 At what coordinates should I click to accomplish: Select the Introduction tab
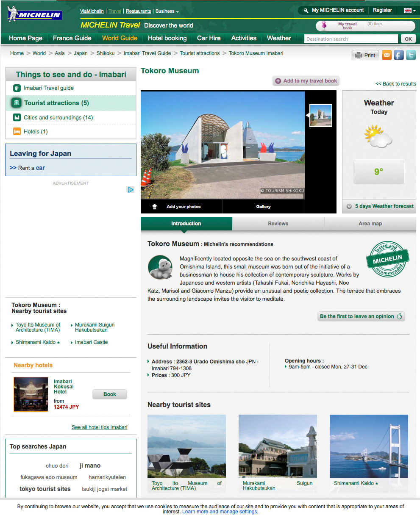(186, 224)
